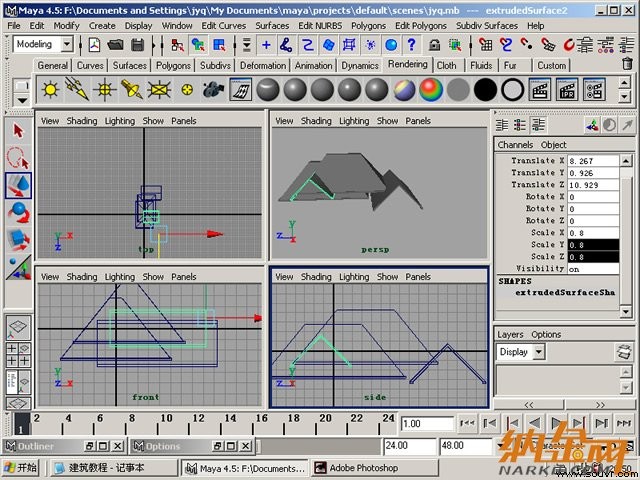
Task: Click Save Scene floppy icon
Action: click(138, 44)
